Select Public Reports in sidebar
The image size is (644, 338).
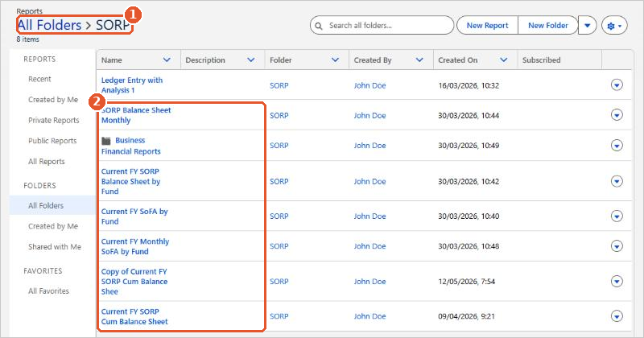point(52,141)
